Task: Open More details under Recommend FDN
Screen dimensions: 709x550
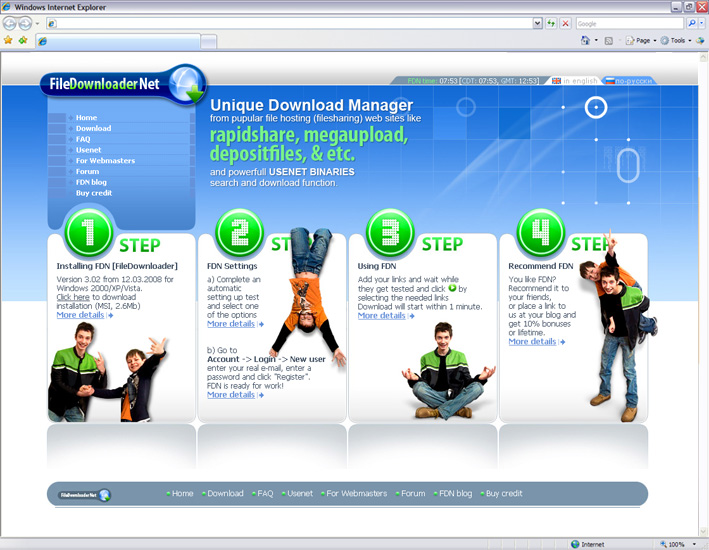Action: [x=532, y=341]
